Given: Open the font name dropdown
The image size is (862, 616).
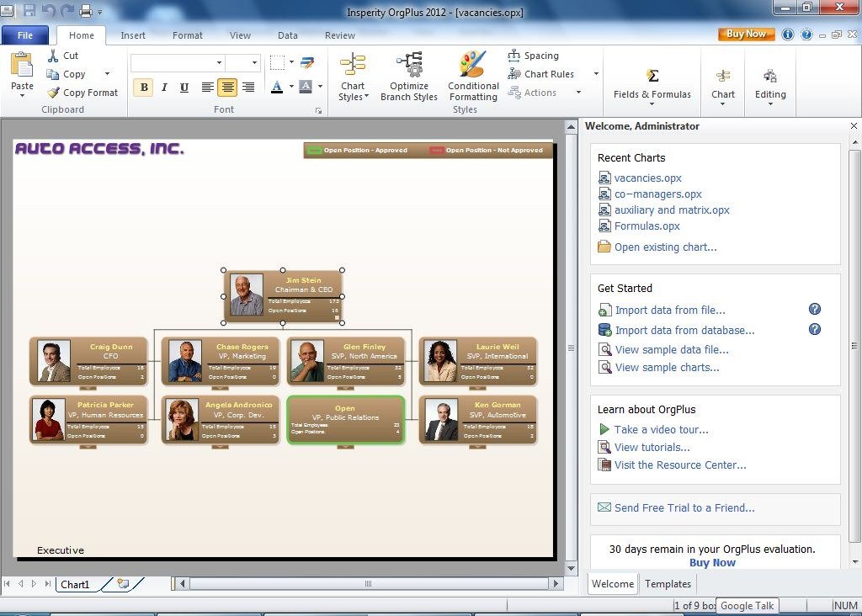Looking at the screenshot, I should 219,62.
